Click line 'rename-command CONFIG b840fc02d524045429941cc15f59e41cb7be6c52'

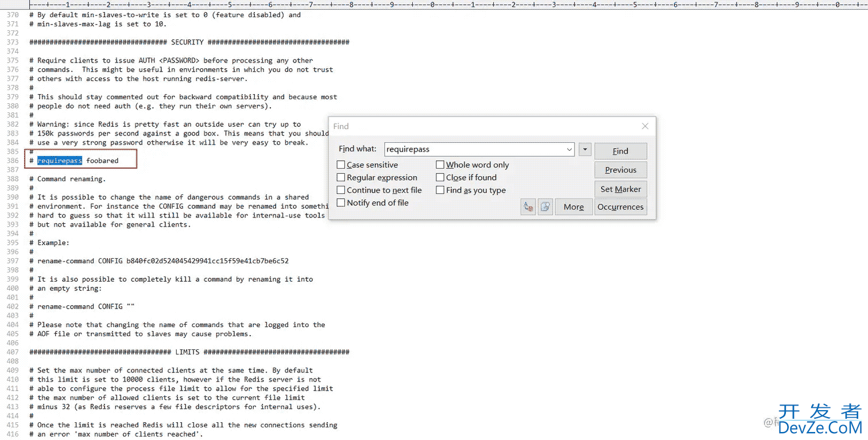(x=159, y=261)
